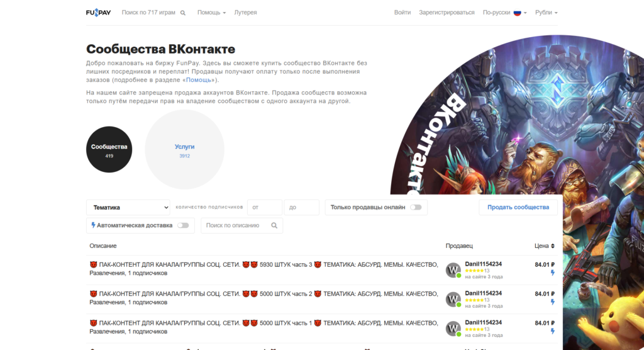Click the price sort arrows icon
The image size is (644, 350).
click(552, 246)
